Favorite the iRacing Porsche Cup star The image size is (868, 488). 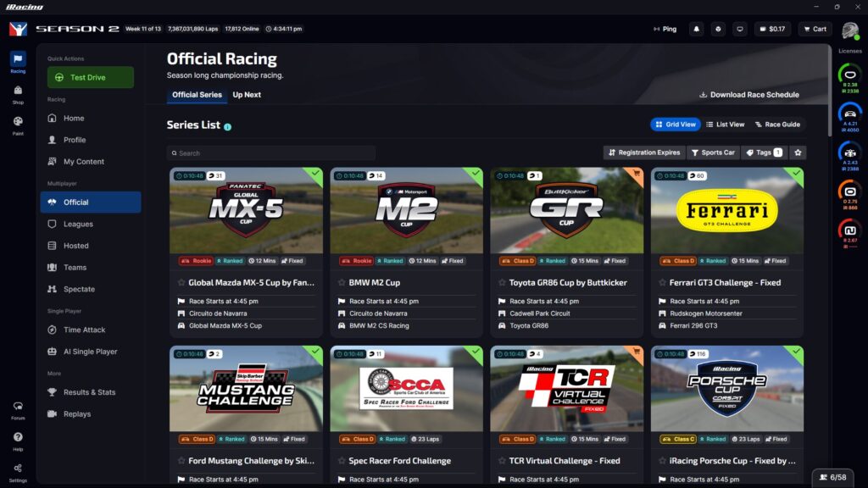point(662,460)
